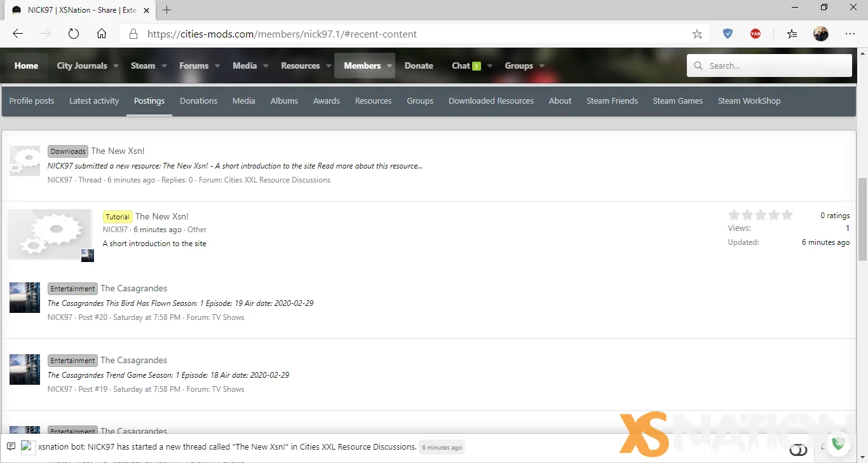Click the Search input field

[x=770, y=66]
